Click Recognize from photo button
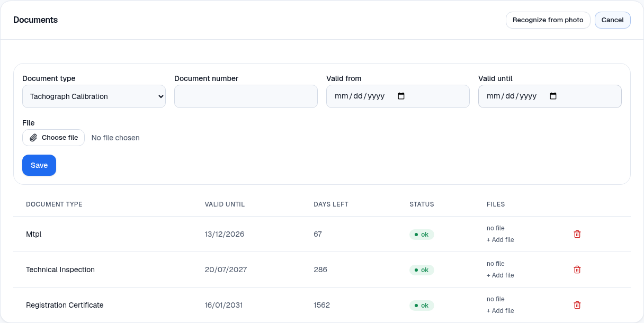 (548, 20)
